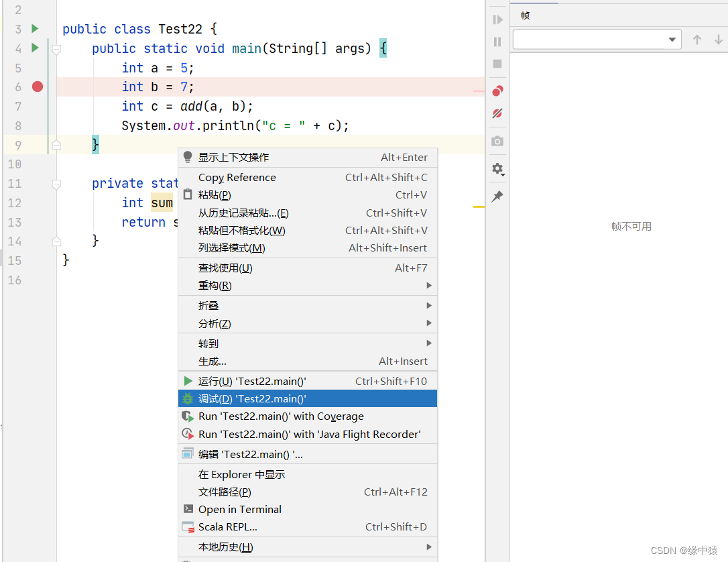The width and height of the screenshot is (728, 562).
Task: Click the Resume Program icon in debugger
Action: [x=497, y=20]
